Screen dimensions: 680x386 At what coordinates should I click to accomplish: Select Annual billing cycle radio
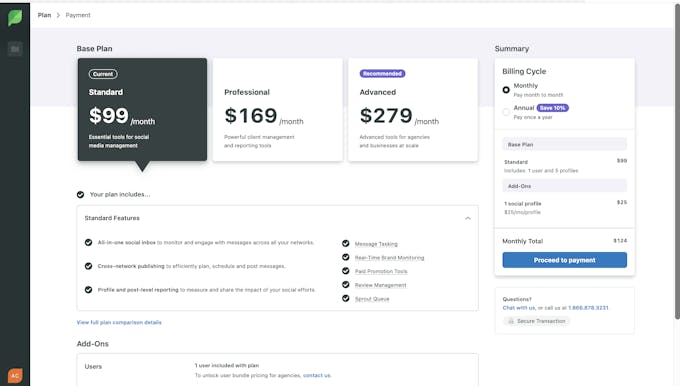(x=506, y=112)
